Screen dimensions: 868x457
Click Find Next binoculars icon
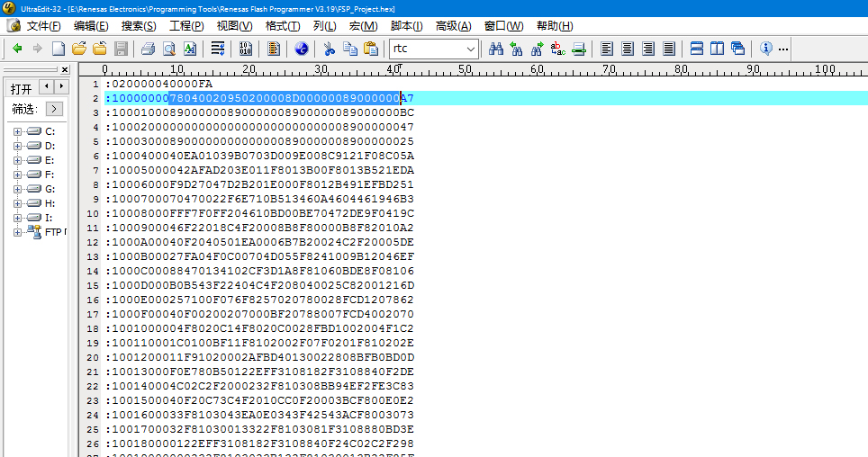pyautogui.click(x=537, y=49)
